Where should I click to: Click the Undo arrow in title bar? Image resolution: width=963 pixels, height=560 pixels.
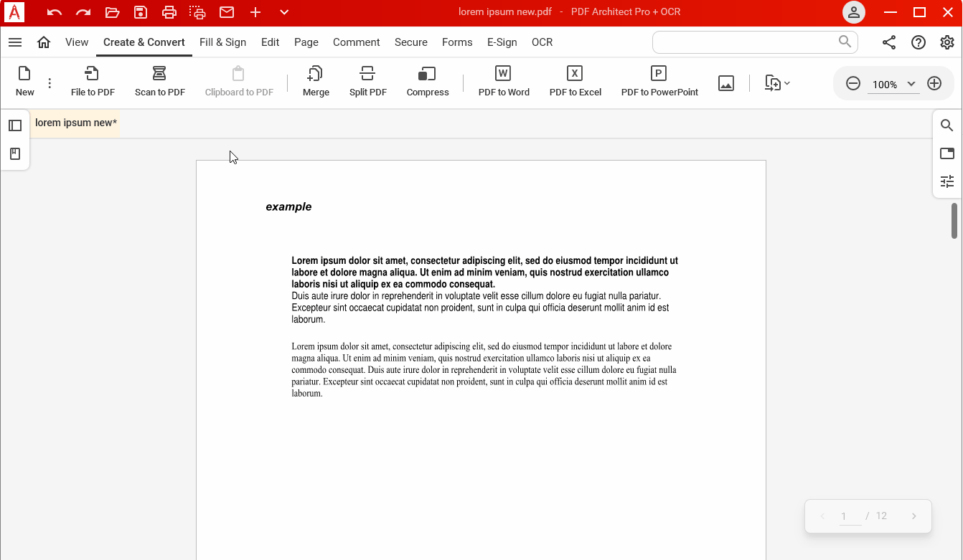pyautogui.click(x=55, y=12)
